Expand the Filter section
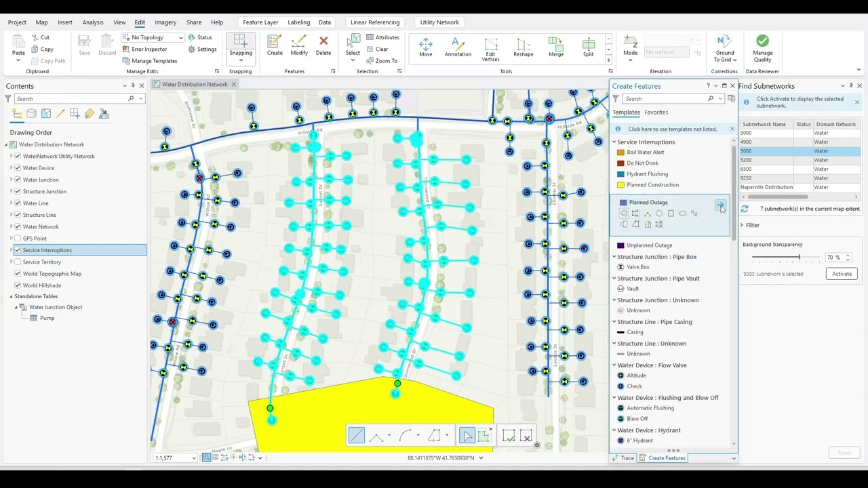The width and height of the screenshot is (868, 488). [742, 225]
